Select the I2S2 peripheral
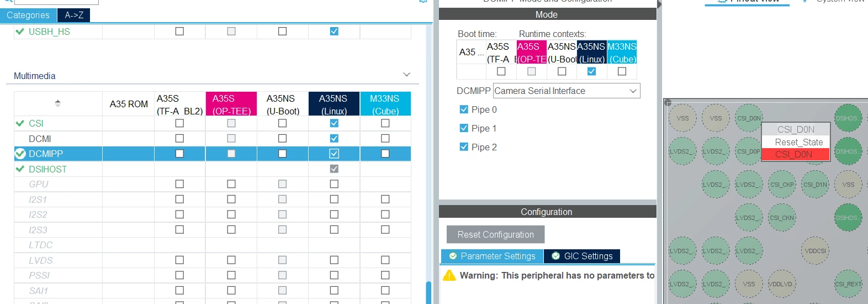 coord(38,214)
